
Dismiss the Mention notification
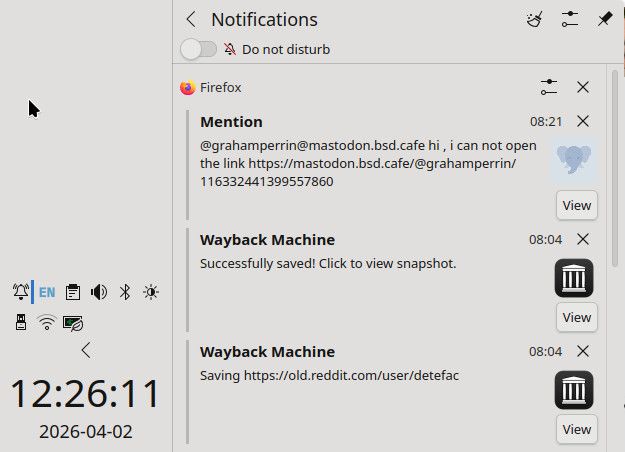pyautogui.click(x=583, y=121)
